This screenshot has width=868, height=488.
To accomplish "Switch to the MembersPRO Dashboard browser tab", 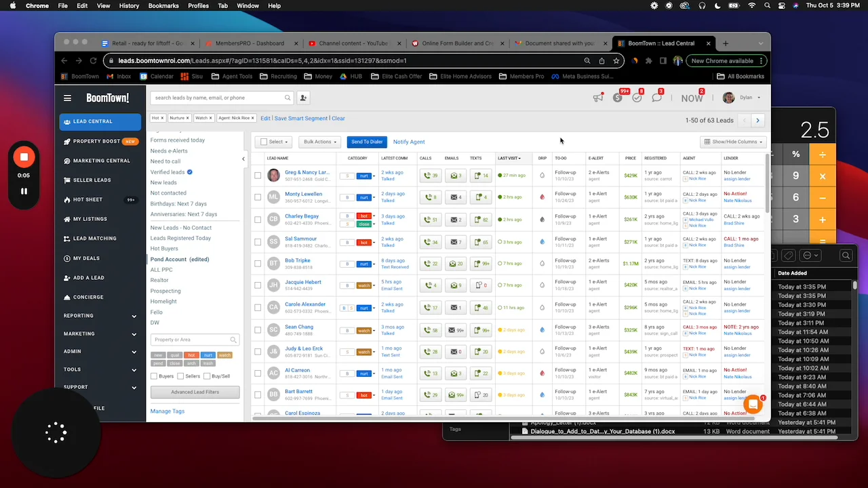I will click(x=250, y=43).
